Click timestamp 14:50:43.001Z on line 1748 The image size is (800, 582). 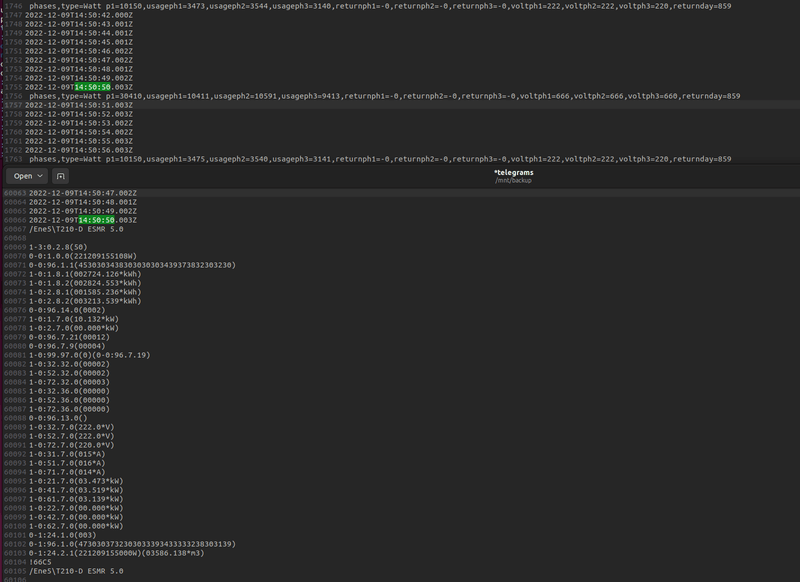point(79,24)
